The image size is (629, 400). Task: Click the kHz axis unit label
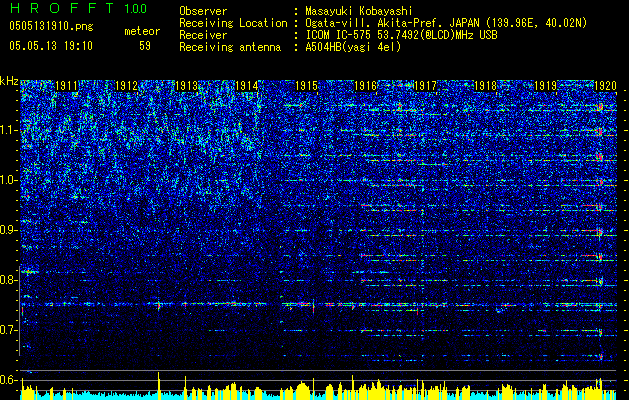tap(9, 81)
